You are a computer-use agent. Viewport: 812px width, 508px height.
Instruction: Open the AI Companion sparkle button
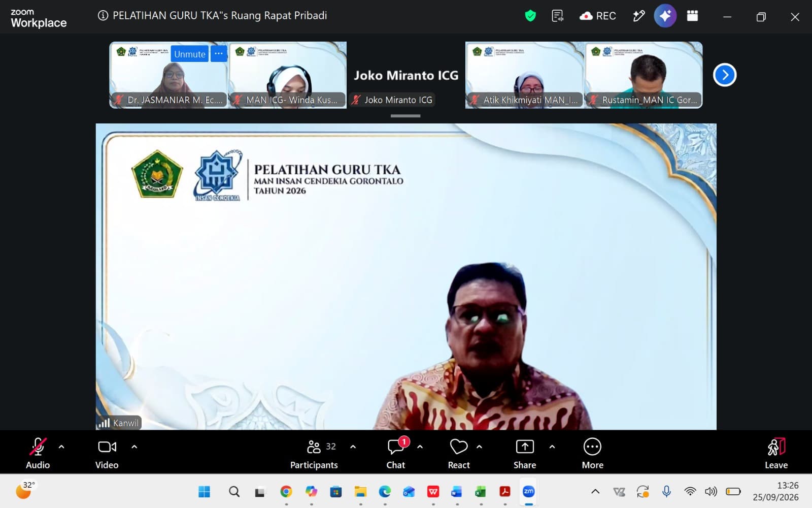pyautogui.click(x=665, y=16)
